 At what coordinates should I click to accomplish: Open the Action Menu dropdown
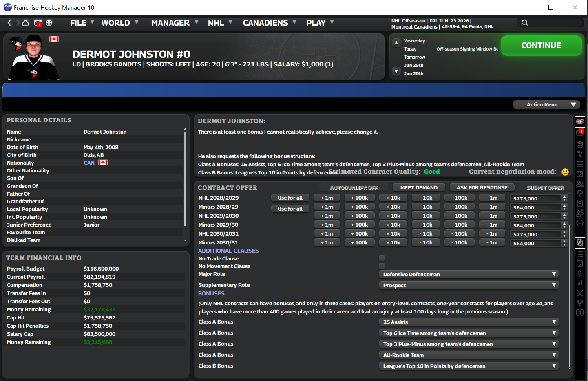546,105
